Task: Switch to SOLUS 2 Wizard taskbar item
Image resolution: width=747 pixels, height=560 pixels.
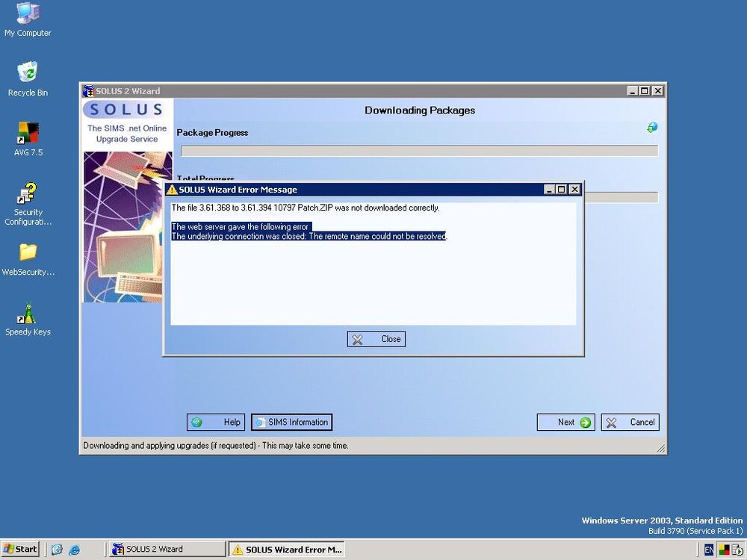Action: point(167,549)
